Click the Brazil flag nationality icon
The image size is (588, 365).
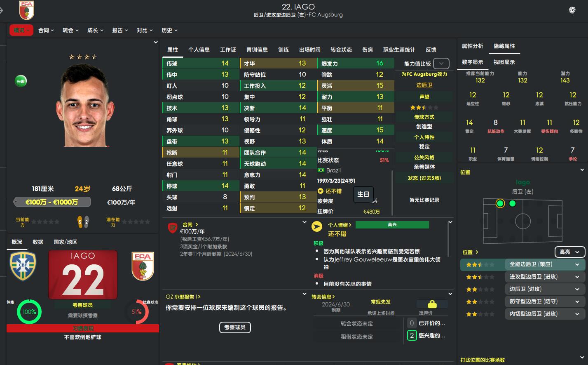(x=321, y=170)
